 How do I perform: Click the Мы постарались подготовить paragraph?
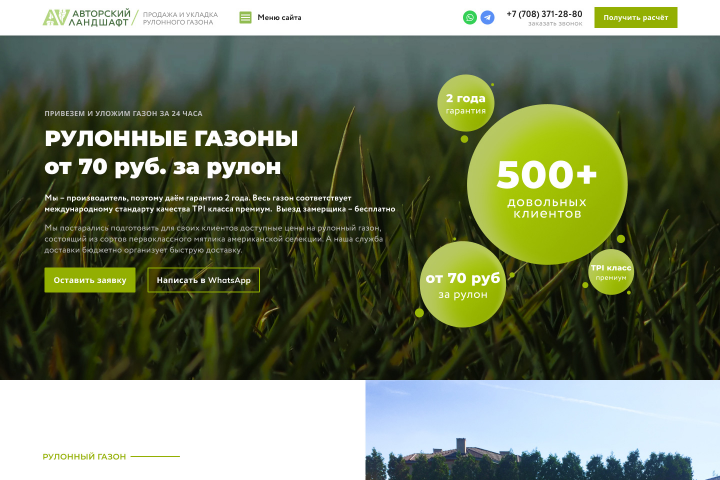pyautogui.click(x=214, y=239)
